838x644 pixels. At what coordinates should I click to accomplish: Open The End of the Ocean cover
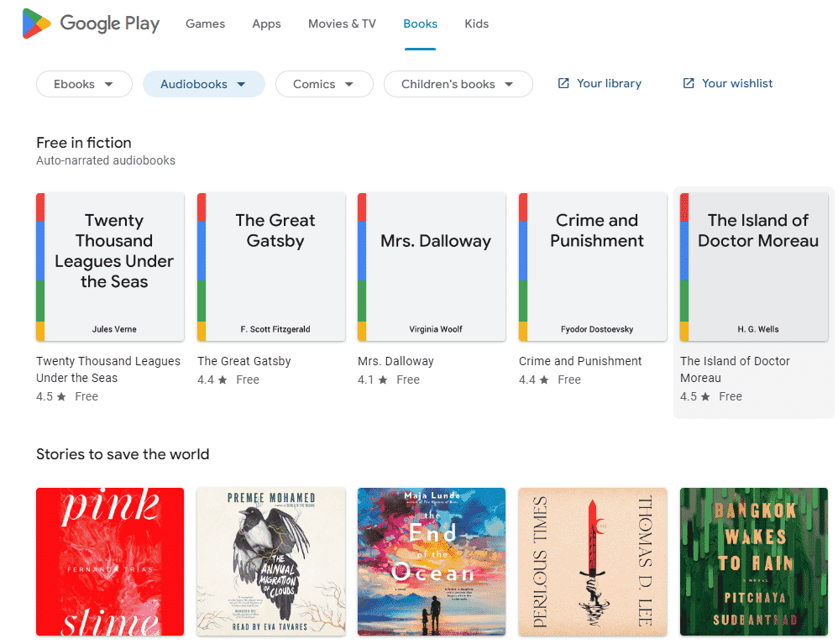pyautogui.click(x=432, y=562)
